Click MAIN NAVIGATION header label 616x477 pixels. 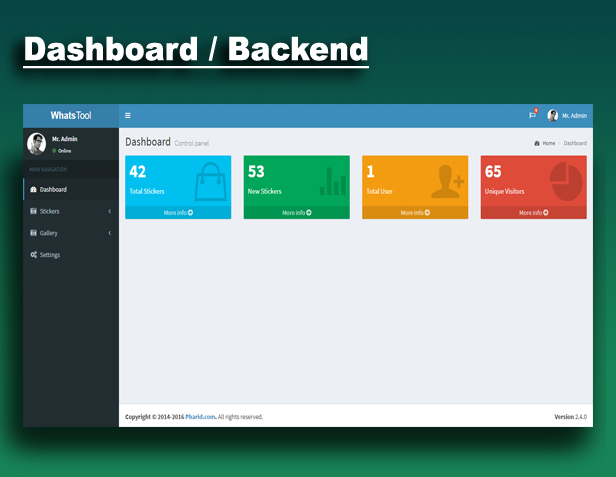(48, 169)
